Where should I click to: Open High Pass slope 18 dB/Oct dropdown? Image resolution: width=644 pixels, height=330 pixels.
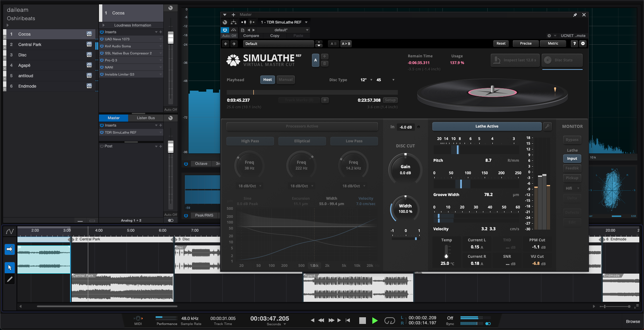click(250, 186)
